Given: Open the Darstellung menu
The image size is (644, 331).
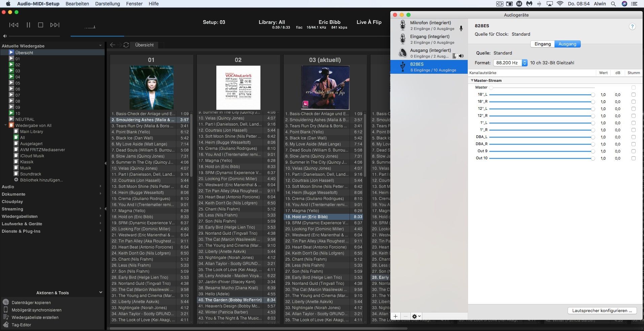Looking at the screenshot, I should [108, 4].
